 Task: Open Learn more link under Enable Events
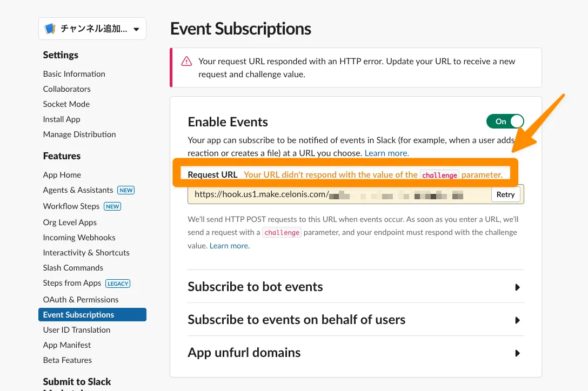point(386,153)
